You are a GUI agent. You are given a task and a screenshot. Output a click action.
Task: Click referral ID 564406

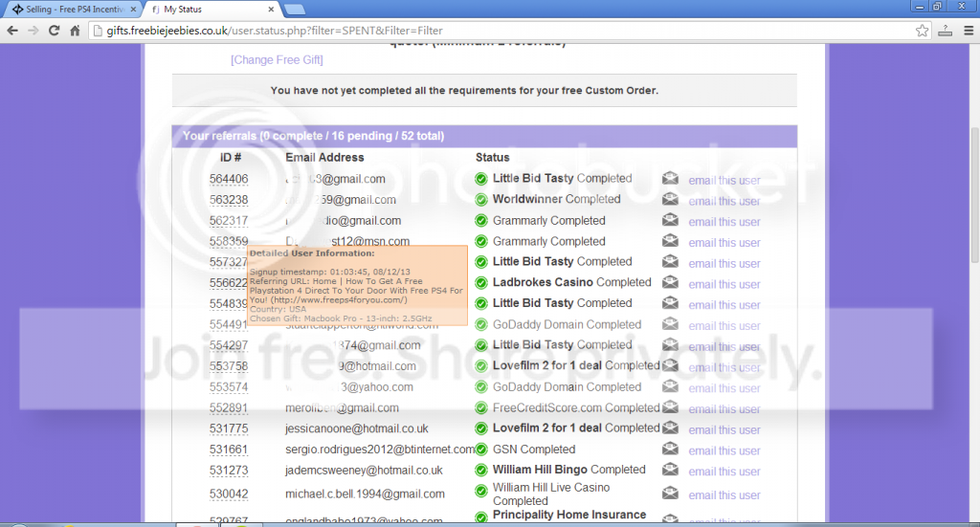[x=229, y=179]
